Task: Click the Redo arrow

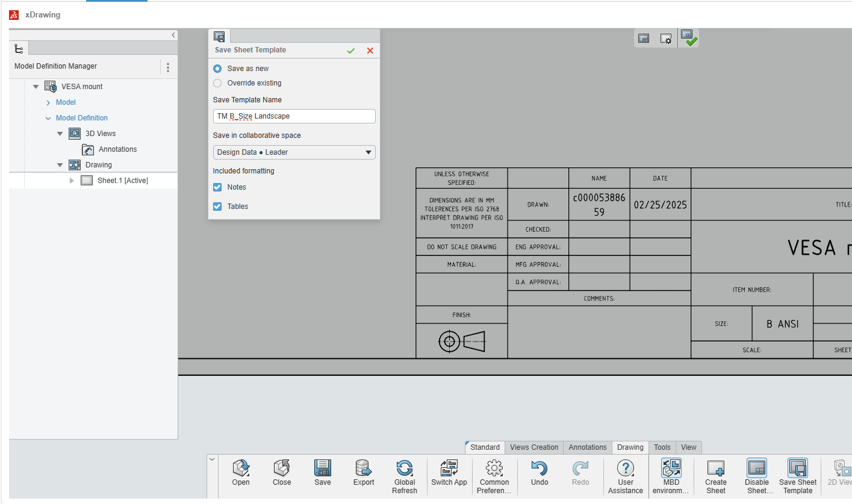Action: click(580, 468)
